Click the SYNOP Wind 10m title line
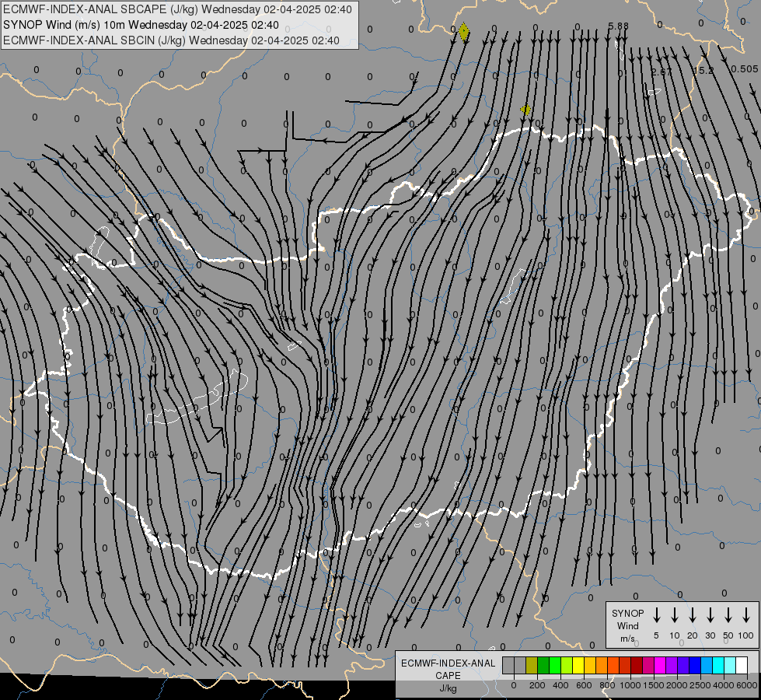This screenshot has height=700, width=761. [x=141, y=25]
